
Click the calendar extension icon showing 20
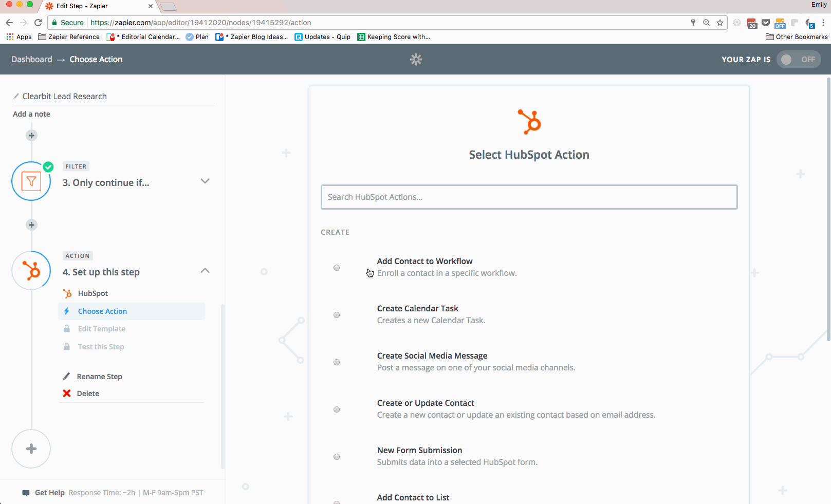(752, 23)
